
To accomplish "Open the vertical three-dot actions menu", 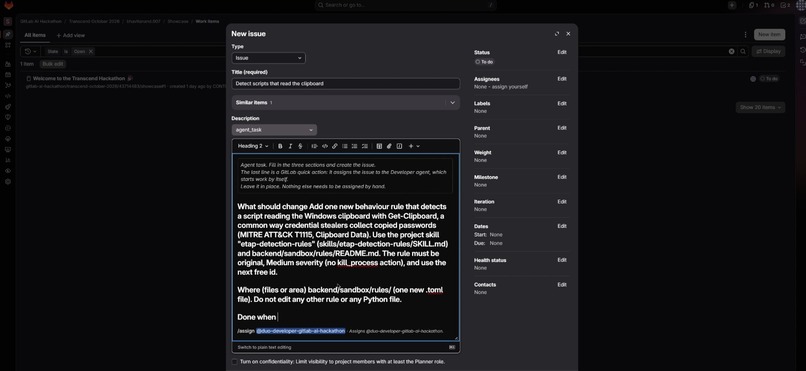I will coord(745,34).
